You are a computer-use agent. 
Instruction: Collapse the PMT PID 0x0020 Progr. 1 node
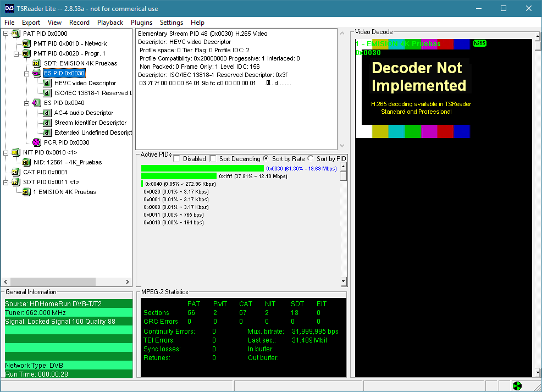click(16, 53)
